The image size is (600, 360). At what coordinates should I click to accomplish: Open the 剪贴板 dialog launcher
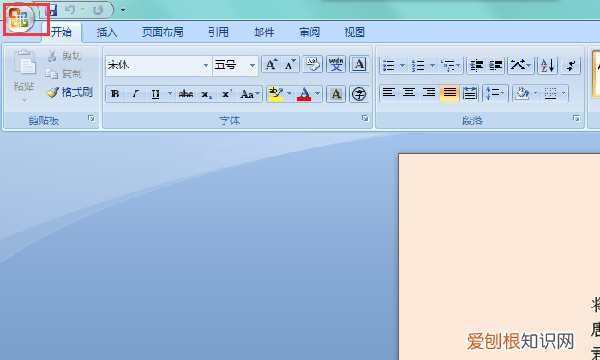pos(91,119)
